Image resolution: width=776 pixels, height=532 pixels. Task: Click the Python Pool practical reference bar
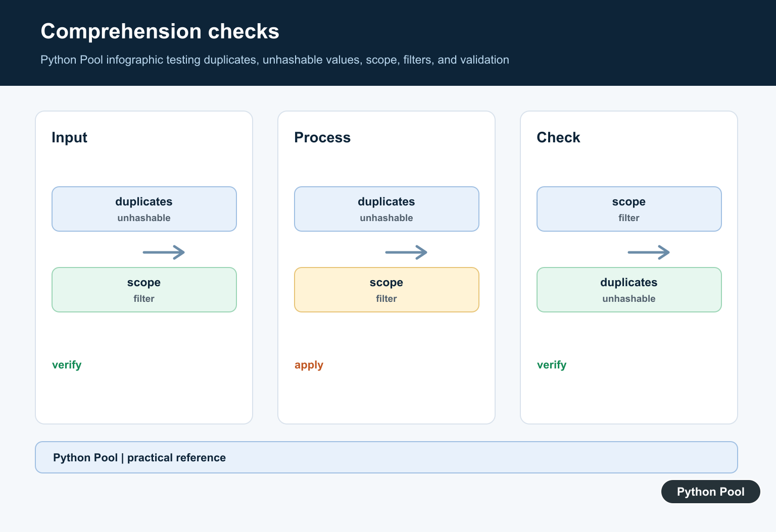(386, 457)
